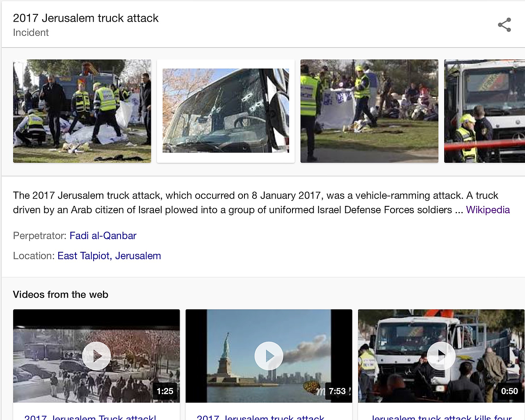Click the 'Incident' subtitle under the heading
Screen dimensions: 525x420
[x=31, y=32]
